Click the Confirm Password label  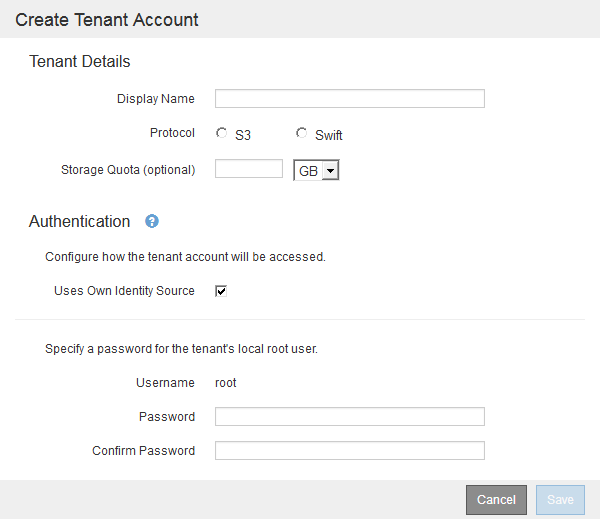pos(143,451)
